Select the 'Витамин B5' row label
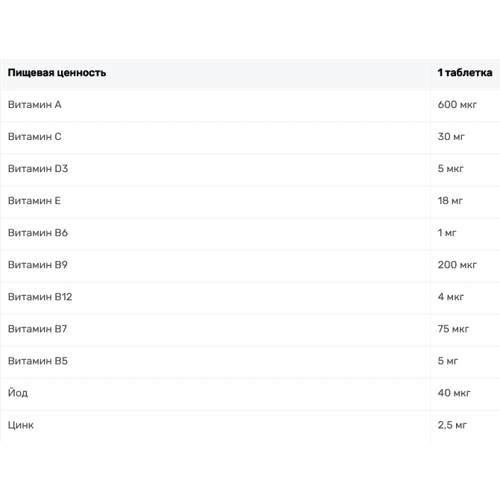The height and width of the screenshot is (500, 500). pyautogui.click(x=38, y=361)
